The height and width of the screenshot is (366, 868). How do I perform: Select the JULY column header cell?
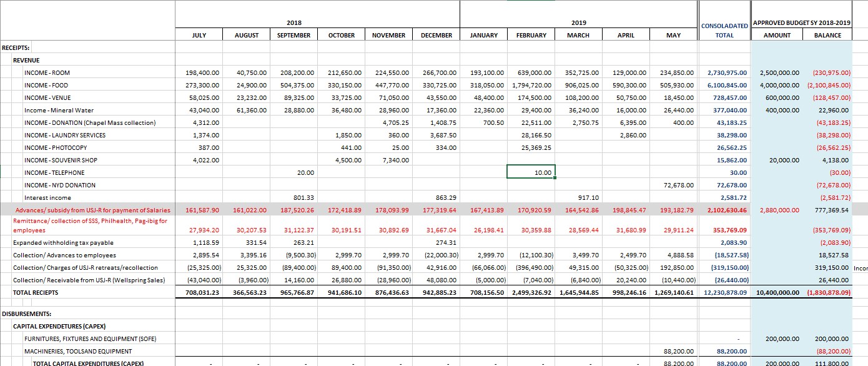(x=199, y=36)
